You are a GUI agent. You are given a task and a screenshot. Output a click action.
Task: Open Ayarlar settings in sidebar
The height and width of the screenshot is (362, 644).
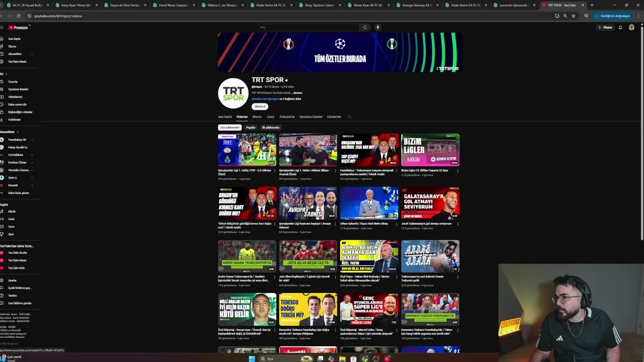(x=12, y=280)
